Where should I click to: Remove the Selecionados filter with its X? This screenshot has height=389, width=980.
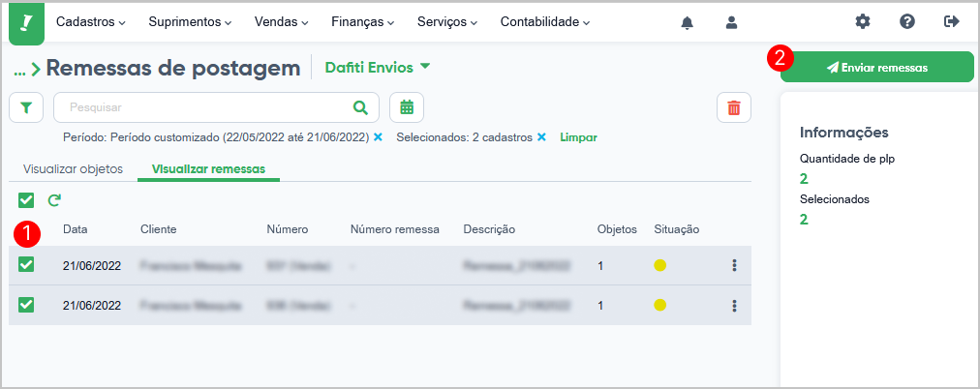pyautogui.click(x=542, y=137)
